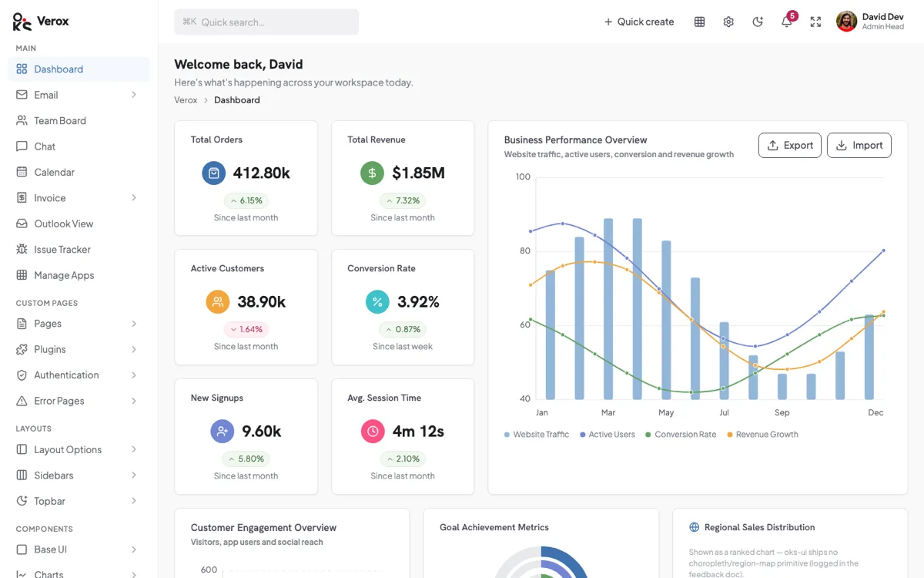924x578 pixels.
Task: Focus the Quick search field
Action: pos(266,22)
